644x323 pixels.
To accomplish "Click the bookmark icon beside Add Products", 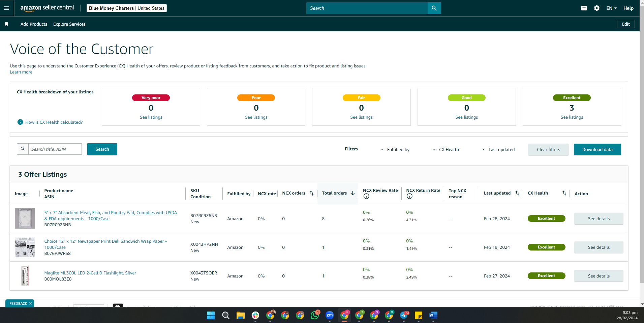I will [6, 24].
